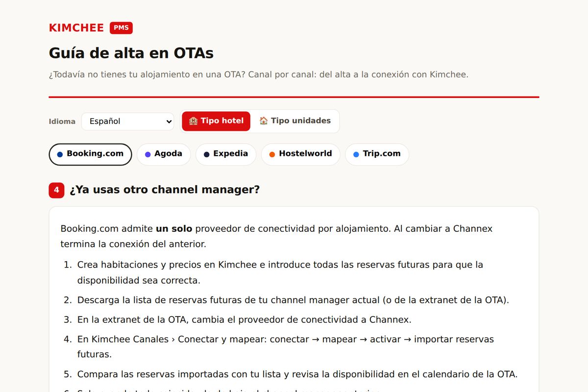This screenshot has height=392, width=588.
Task: Click step 'Compara las reservas importadas'
Action: (297, 374)
